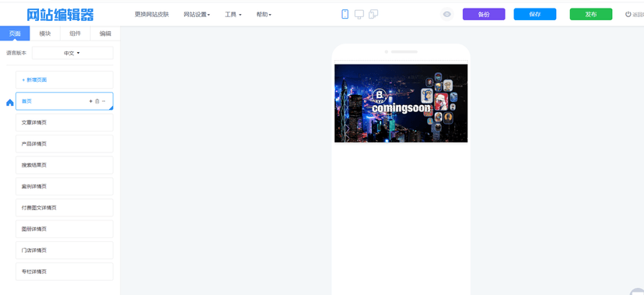Select the 付费图文详情页 page item
The width and height of the screenshot is (644, 295).
coord(65,208)
